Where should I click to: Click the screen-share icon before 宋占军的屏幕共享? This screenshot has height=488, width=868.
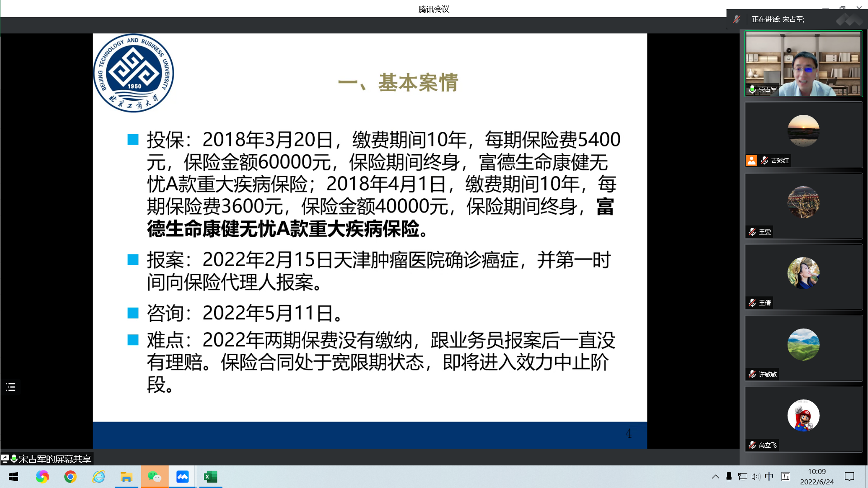pos(5,459)
